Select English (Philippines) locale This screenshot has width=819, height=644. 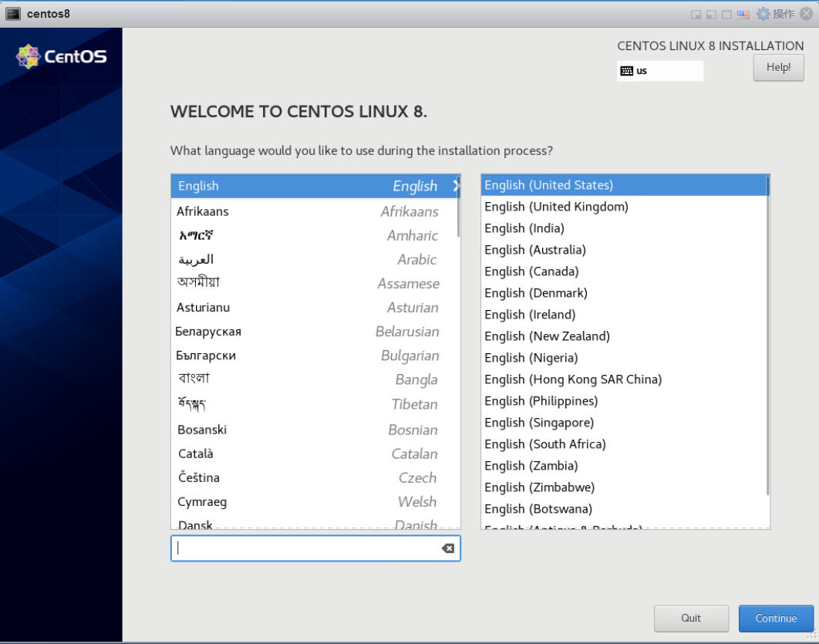pyautogui.click(x=624, y=401)
